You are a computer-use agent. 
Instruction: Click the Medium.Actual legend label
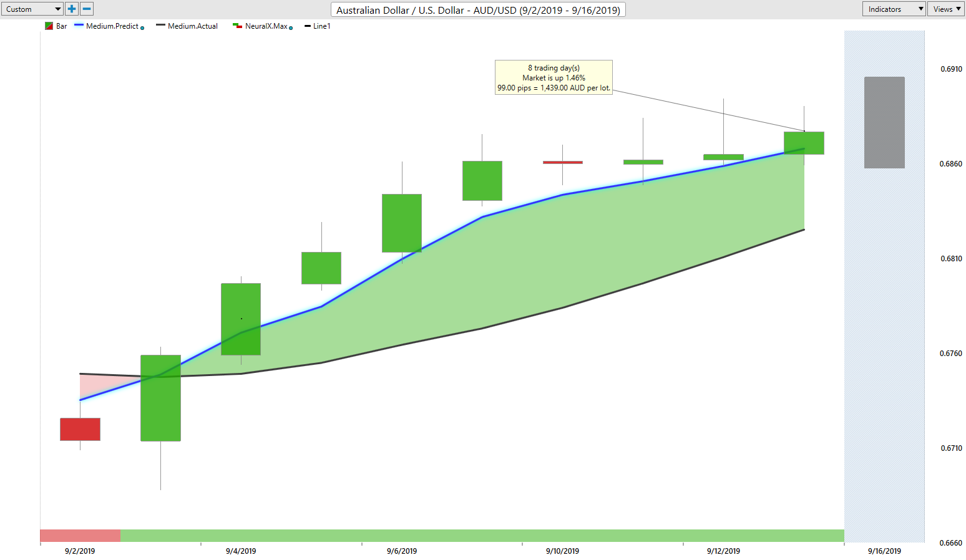[193, 26]
